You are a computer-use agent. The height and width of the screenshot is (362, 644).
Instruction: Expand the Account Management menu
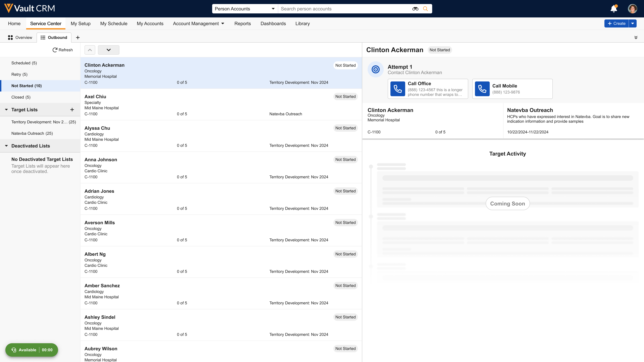[199, 23]
